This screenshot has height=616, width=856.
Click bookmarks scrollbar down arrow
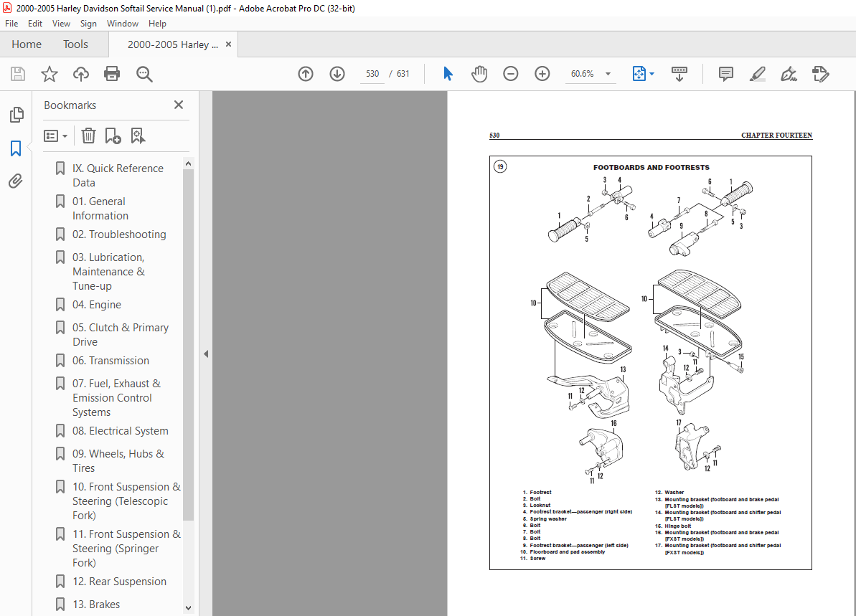[x=188, y=607]
